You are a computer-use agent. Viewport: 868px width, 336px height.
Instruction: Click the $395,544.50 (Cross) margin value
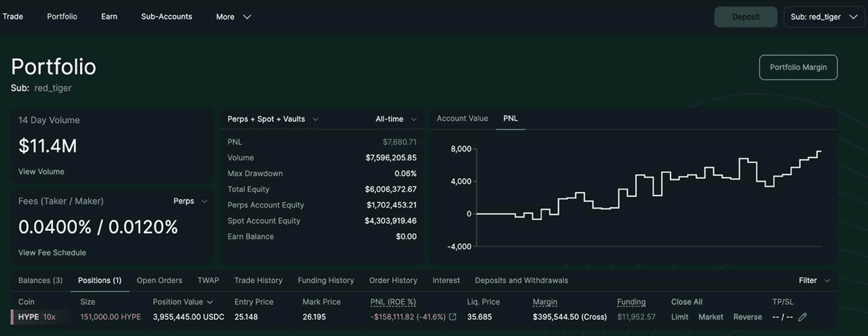pyautogui.click(x=570, y=317)
